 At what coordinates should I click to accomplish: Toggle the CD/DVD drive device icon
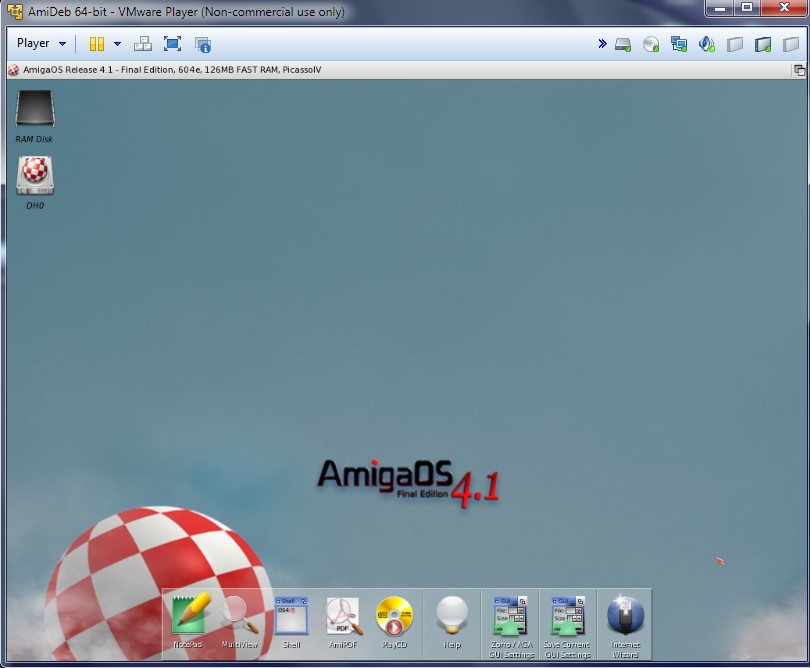[651, 44]
